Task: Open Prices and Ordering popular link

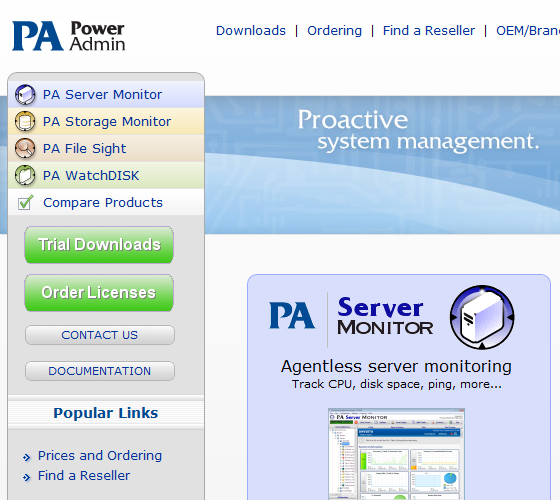Action: coord(100,456)
